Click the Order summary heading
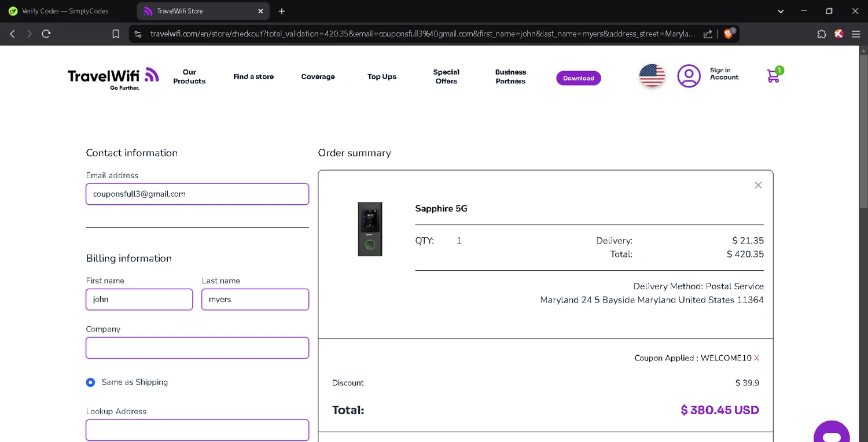The height and width of the screenshot is (442, 868). [354, 153]
